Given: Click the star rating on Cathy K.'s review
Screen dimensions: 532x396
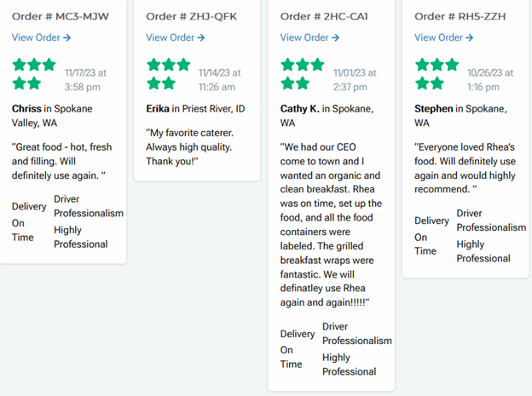Looking at the screenshot, I should point(303,73).
